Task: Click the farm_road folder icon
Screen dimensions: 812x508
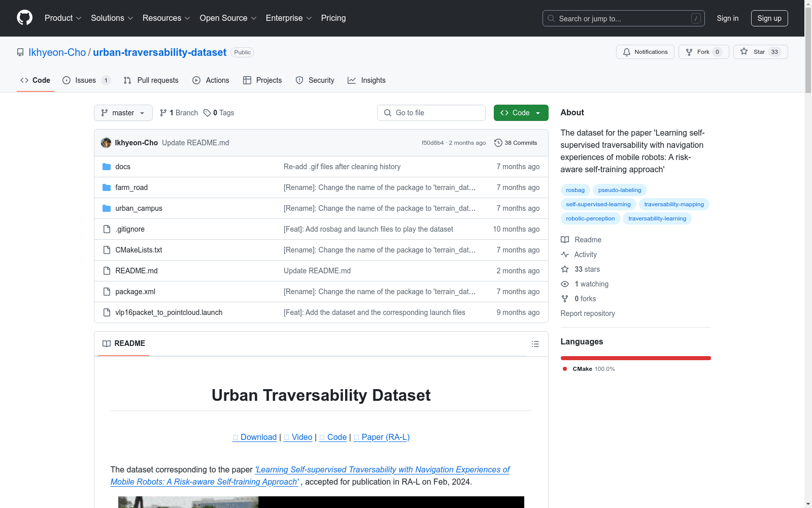Action: (x=107, y=187)
